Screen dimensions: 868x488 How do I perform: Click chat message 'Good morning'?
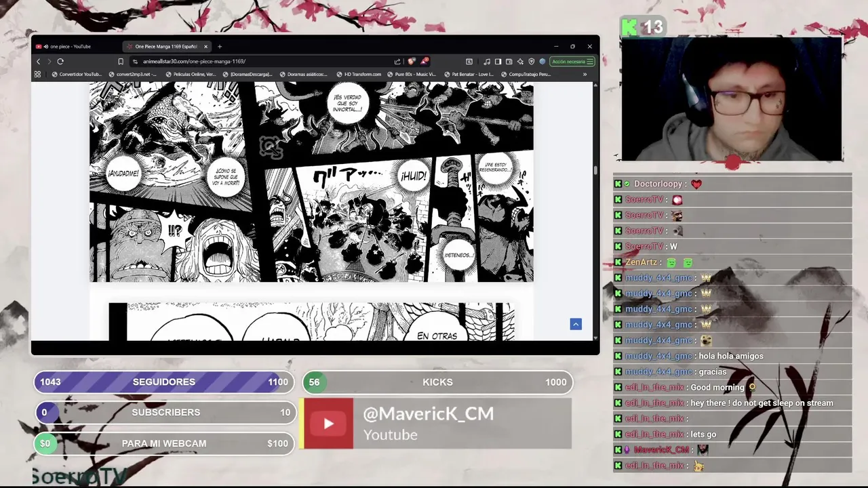coord(717,387)
